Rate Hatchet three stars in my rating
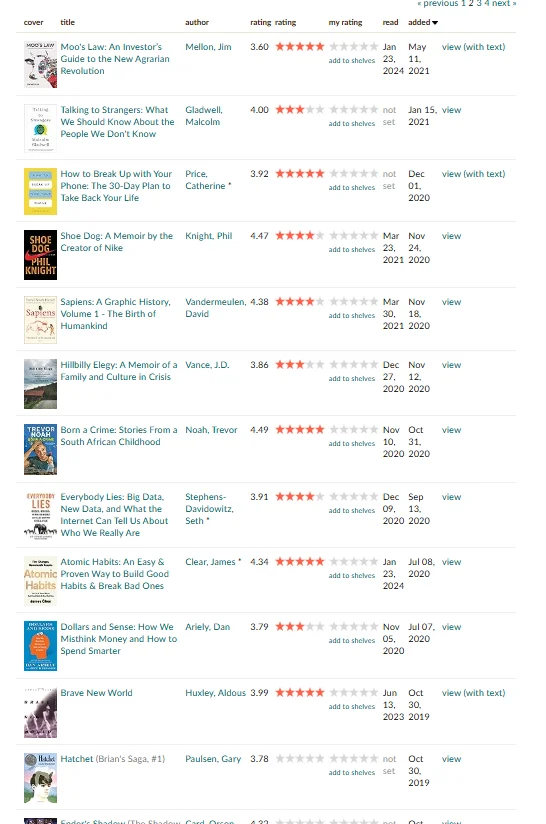The image size is (546, 824). pyautogui.click(x=354, y=759)
